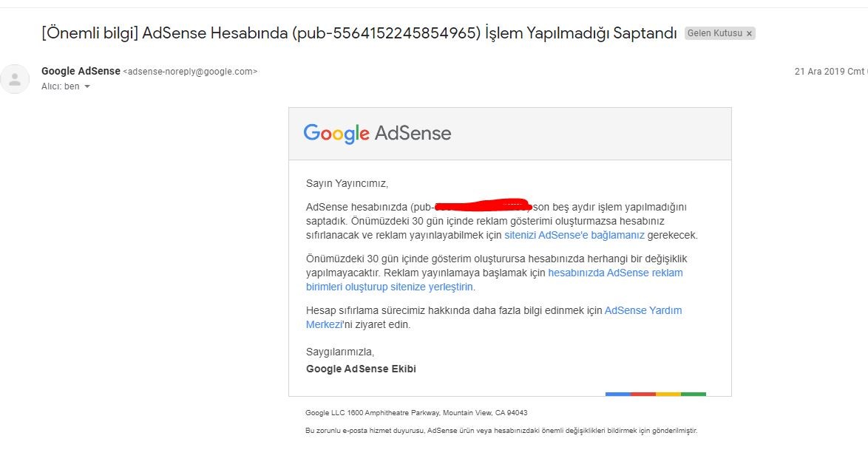Visit the AdSense Yardım Merkezi link
The image size is (868, 461).
[494, 318]
